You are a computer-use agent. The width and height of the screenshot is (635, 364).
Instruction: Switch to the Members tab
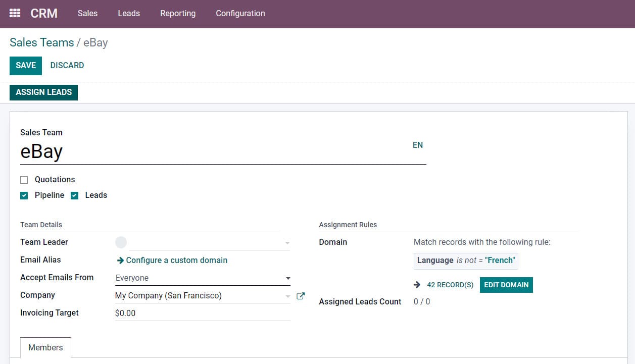pos(45,347)
